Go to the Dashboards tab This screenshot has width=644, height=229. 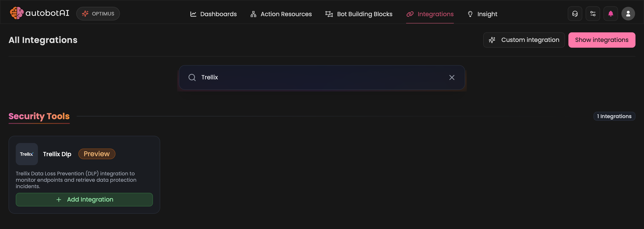[213, 14]
